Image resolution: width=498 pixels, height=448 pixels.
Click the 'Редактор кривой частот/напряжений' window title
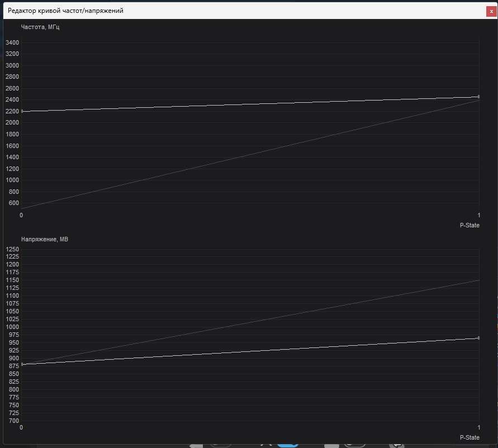click(x=65, y=11)
